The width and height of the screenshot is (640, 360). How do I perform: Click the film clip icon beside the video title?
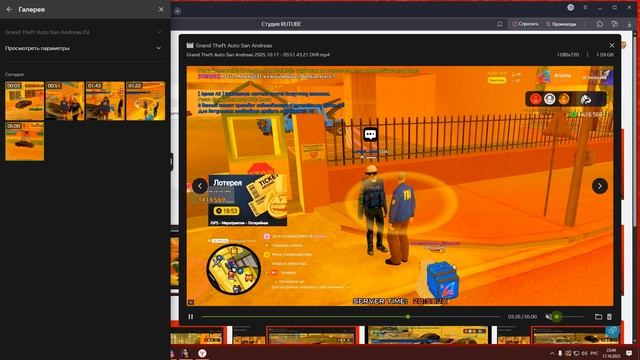(x=190, y=45)
